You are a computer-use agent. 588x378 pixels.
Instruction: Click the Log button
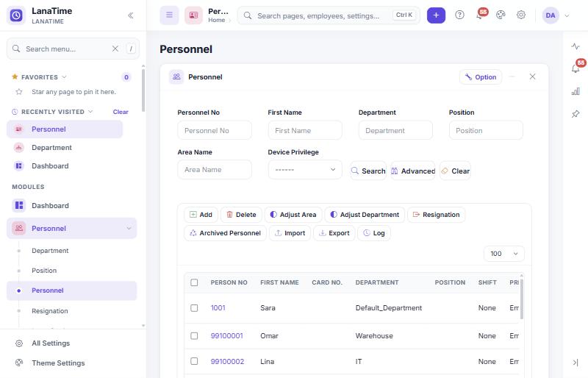[x=374, y=233]
